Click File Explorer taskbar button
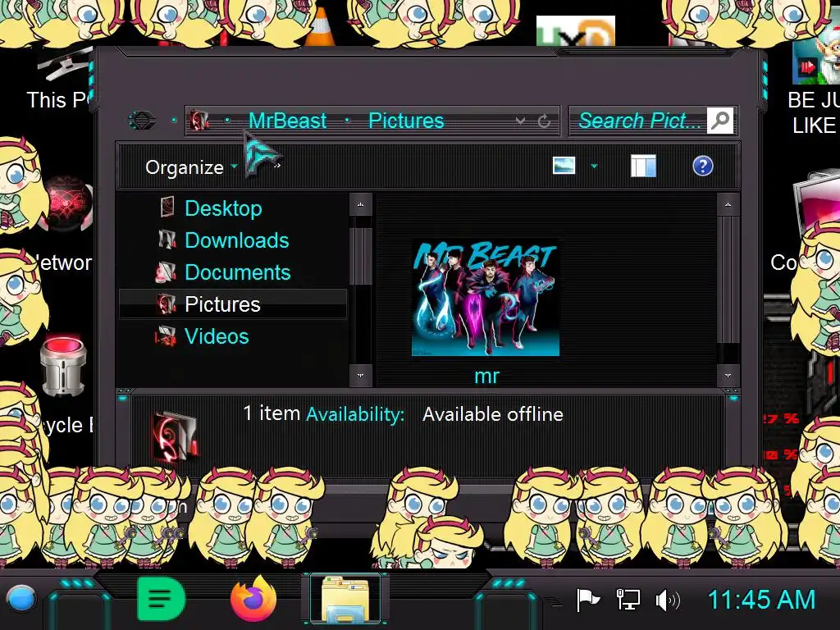This screenshot has width=840, height=630. (x=345, y=600)
